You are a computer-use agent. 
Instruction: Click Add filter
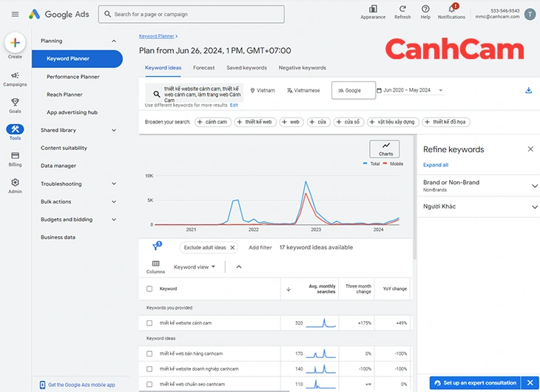pos(260,247)
